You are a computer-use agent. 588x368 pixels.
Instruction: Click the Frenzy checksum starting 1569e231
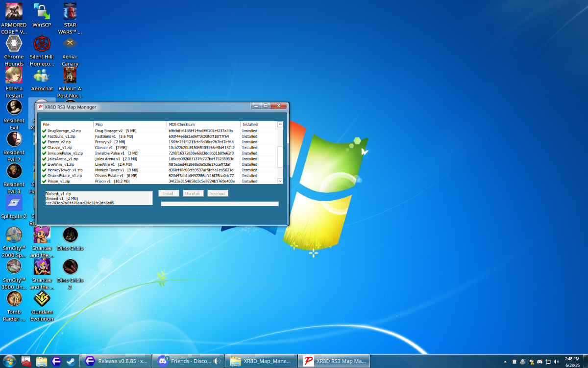pyautogui.click(x=201, y=142)
